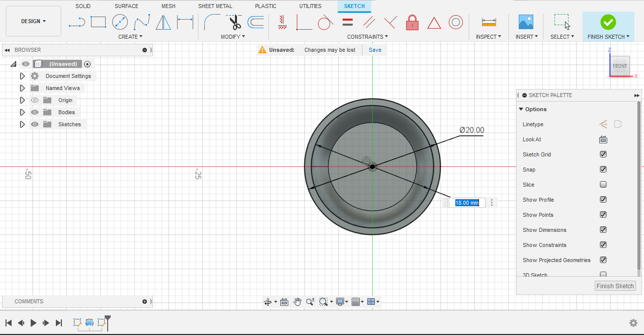Disable the Sketch Grid checkbox

(603, 154)
